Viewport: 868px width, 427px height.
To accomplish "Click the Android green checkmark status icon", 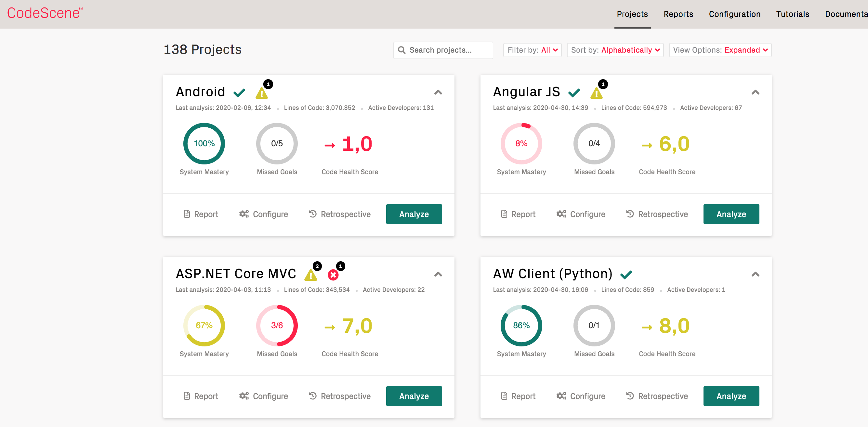I will click(239, 92).
